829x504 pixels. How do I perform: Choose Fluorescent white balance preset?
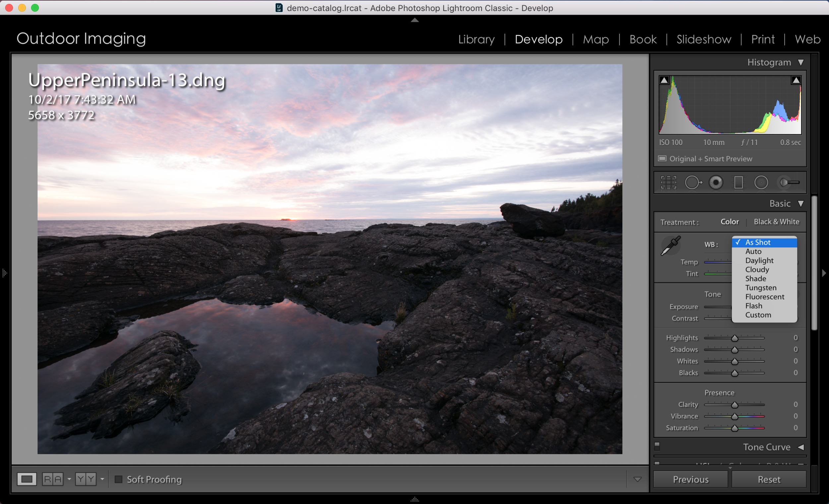click(x=764, y=297)
